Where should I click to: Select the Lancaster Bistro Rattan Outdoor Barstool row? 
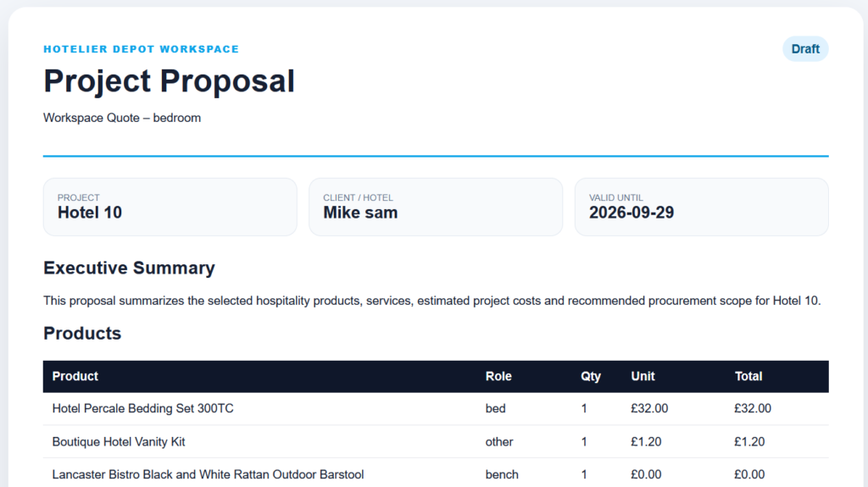[x=436, y=474]
